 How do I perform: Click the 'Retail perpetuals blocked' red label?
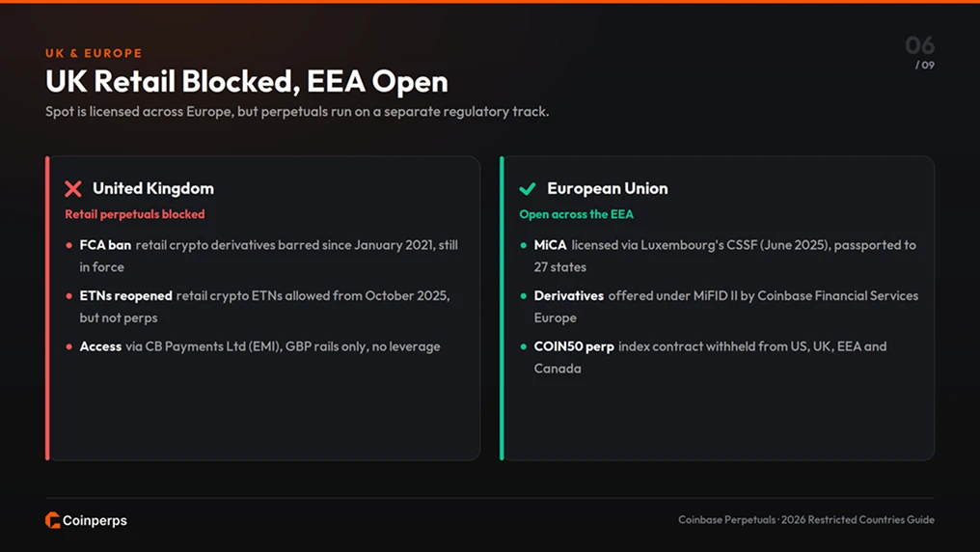[135, 214]
